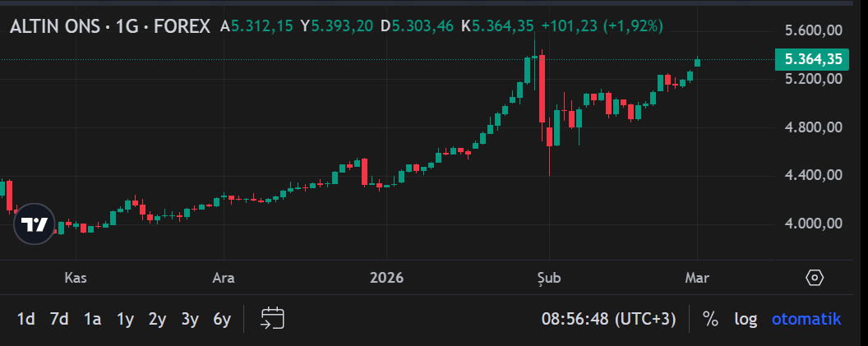Image resolution: width=868 pixels, height=346 pixels.
Task: Open the timezone menu showing UTC+3
Action: pos(610,319)
